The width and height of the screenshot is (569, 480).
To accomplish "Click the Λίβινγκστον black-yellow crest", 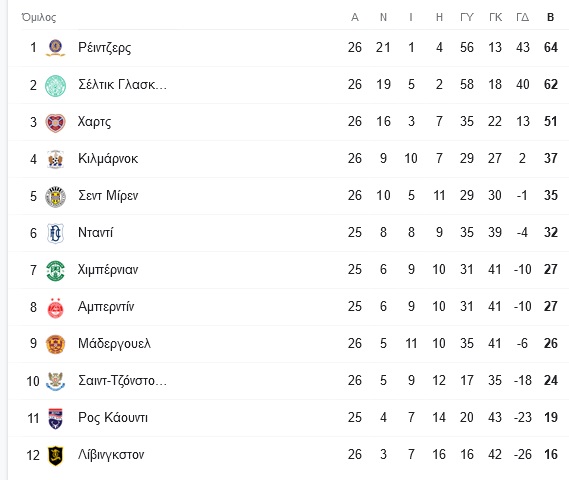I will (x=56, y=455).
